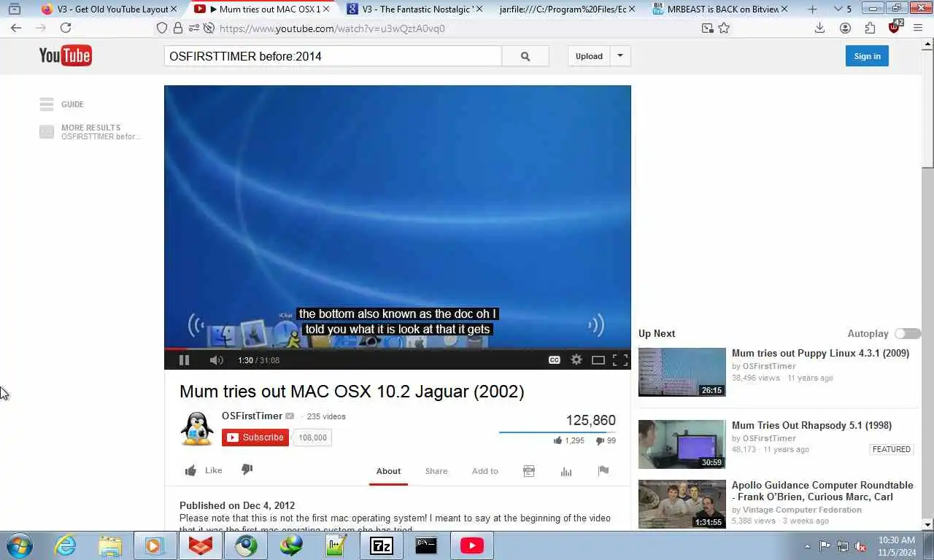Open the GUIDE menu icon
The height and width of the screenshot is (560, 934).
(47, 104)
